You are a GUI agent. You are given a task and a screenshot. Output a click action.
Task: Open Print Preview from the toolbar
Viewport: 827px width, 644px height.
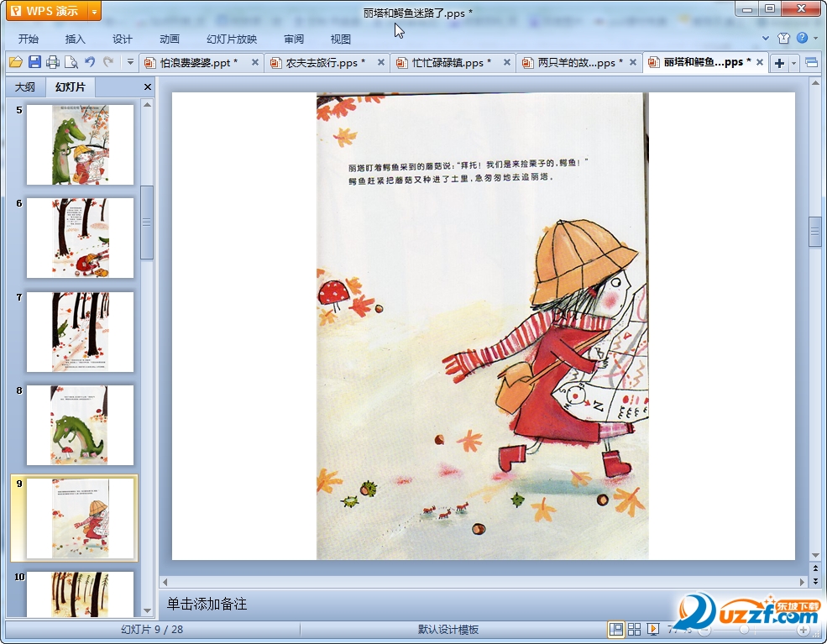(x=71, y=62)
